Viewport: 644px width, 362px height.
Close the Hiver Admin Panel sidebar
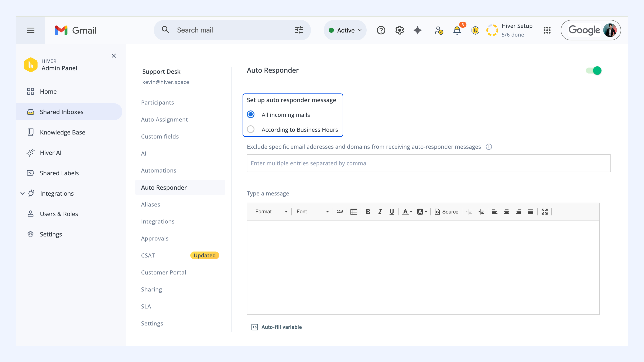tap(114, 56)
